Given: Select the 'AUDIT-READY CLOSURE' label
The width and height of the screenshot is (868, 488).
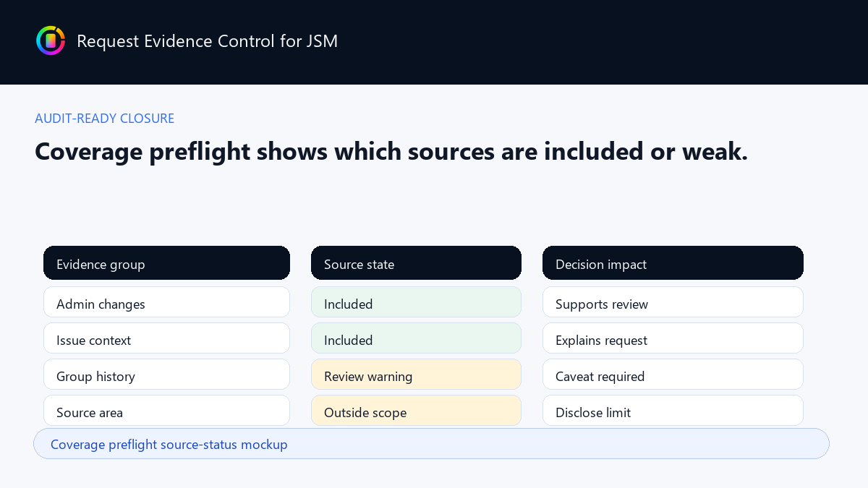Looking at the screenshot, I should 104,119.
